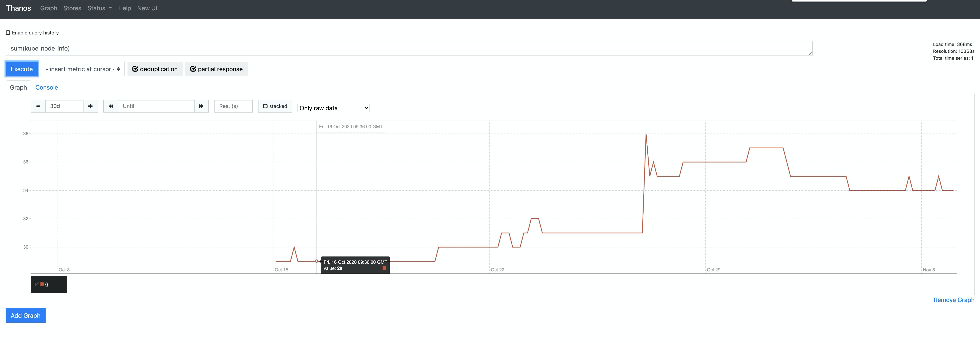980x343 pixels.
Task: Increase graph time range with plus icon
Action: 90,106
